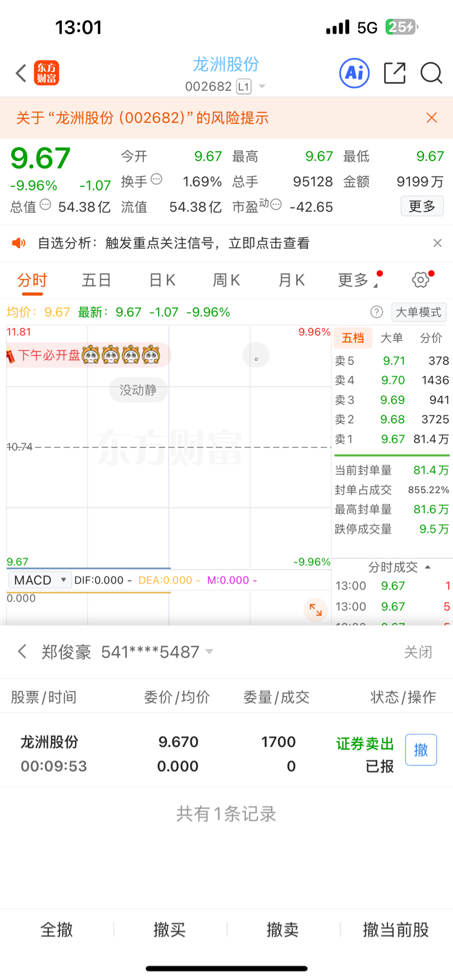Viewport: 453px width, 980px height.
Task: Tap 卖3 price 9.69 row
Action: click(392, 400)
